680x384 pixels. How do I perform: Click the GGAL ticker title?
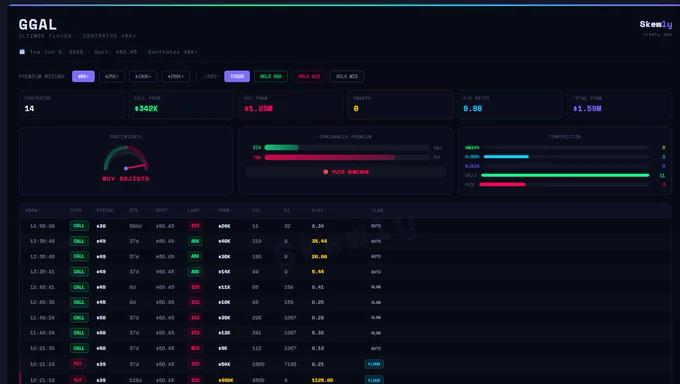point(38,24)
